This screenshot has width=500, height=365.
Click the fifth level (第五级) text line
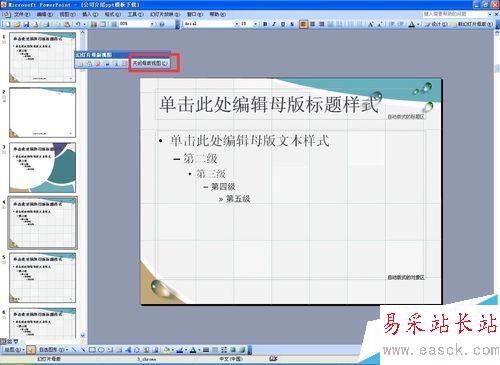(x=238, y=199)
